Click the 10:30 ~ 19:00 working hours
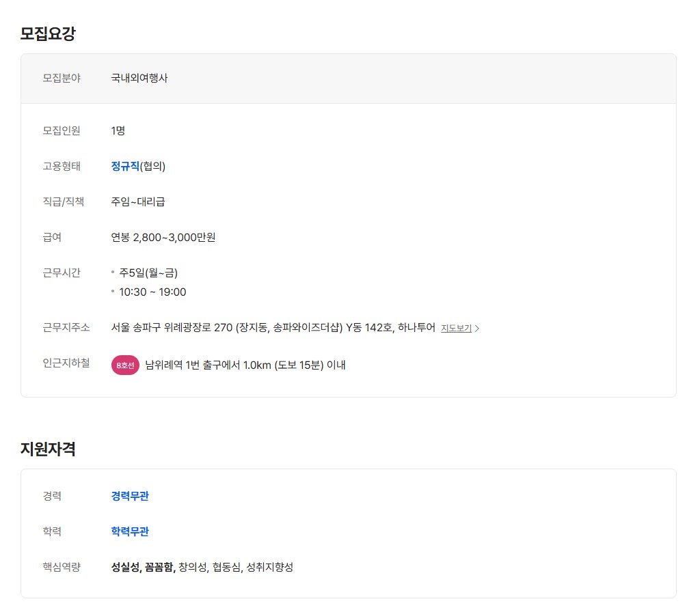This screenshot has width=700, height=612. [152, 292]
